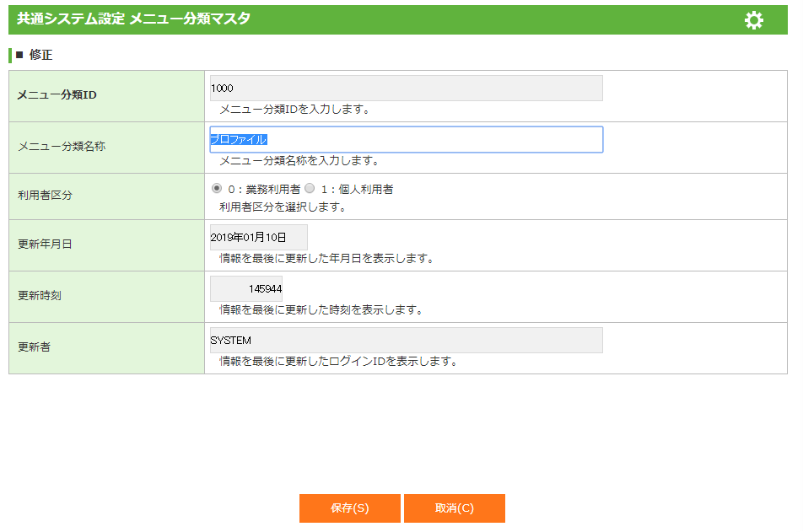Open the settings gear icon

pyautogui.click(x=754, y=20)
